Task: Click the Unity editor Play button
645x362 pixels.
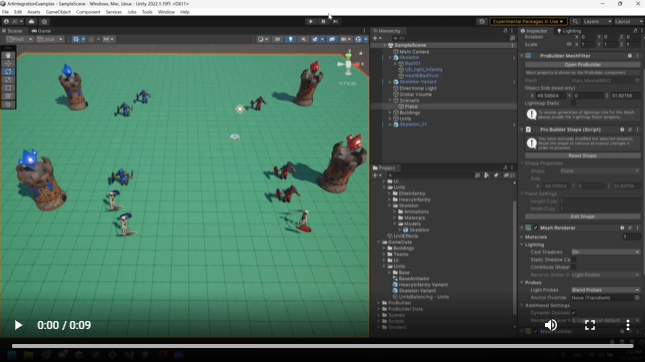Action: (311, 21)
